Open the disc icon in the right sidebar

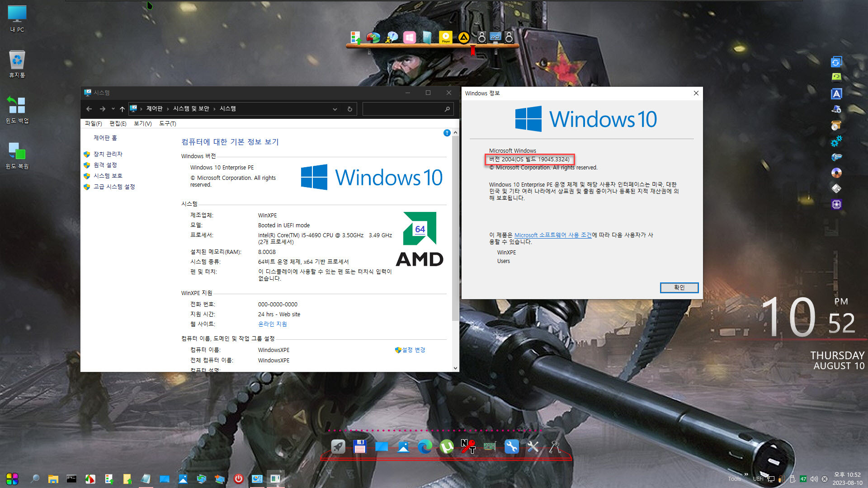pyautogui.click(x=836, y=173)
